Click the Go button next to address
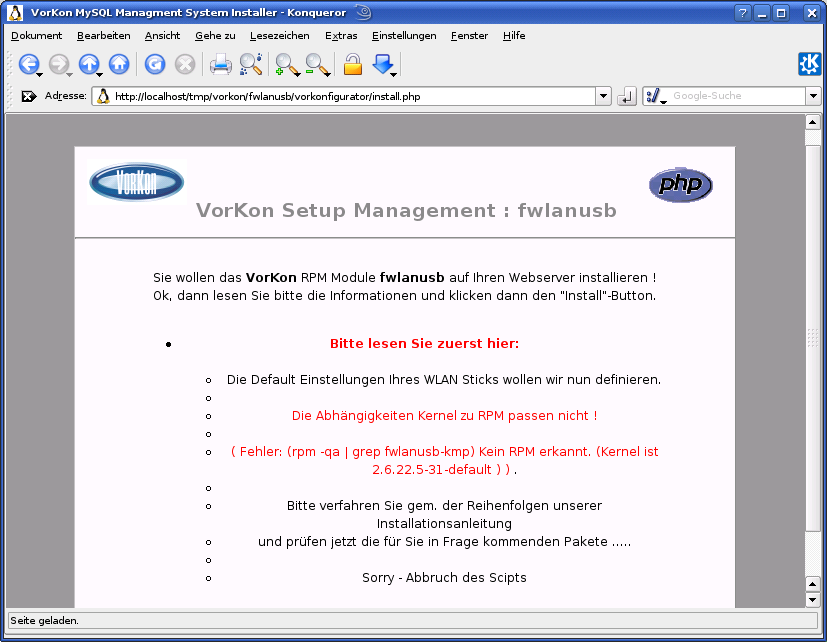 click(627, 96)
